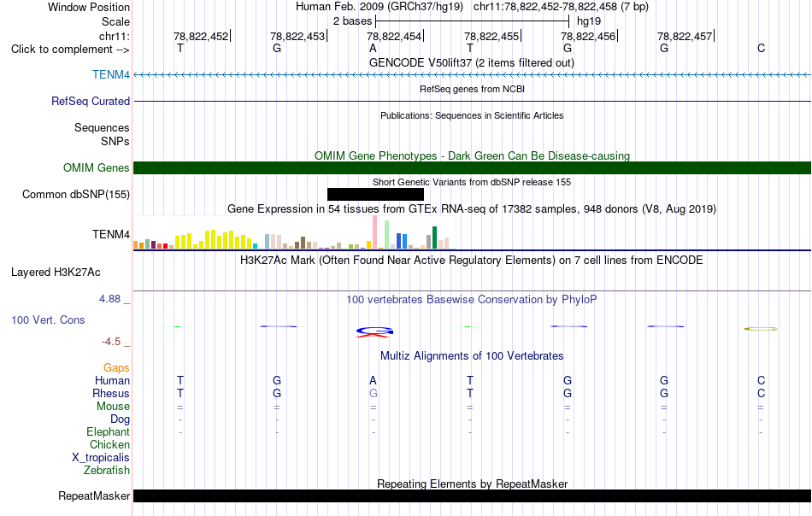The height and width of the screenshot is (516, 812).
Task: Click the 100 Vert. Cons track label
Action: pos(48,320)
